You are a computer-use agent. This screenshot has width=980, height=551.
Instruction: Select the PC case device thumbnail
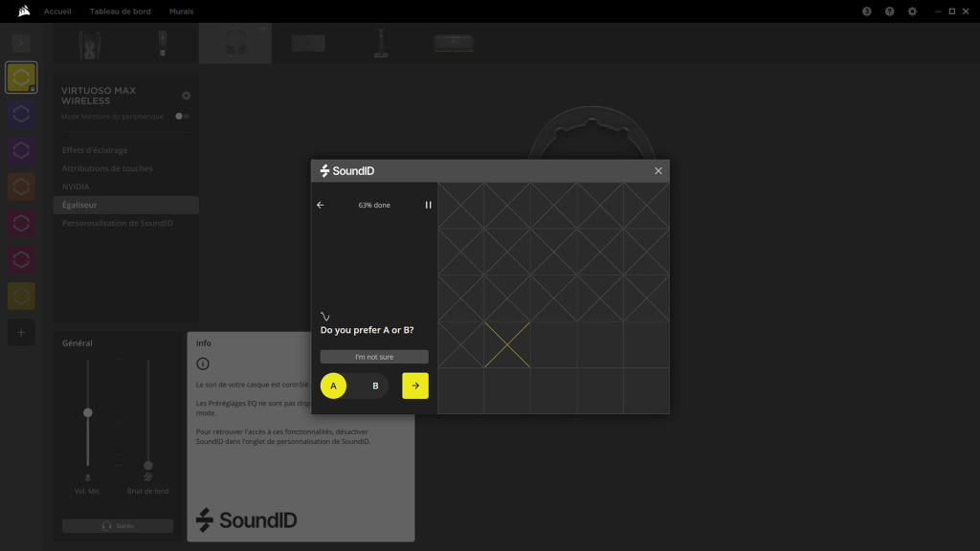(90, 44)
